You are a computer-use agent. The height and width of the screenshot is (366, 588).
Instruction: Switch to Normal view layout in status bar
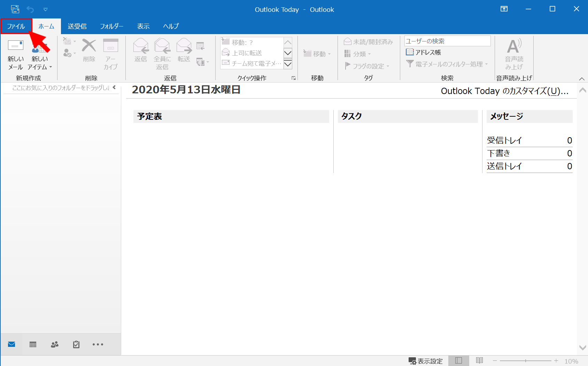(458, 360)
